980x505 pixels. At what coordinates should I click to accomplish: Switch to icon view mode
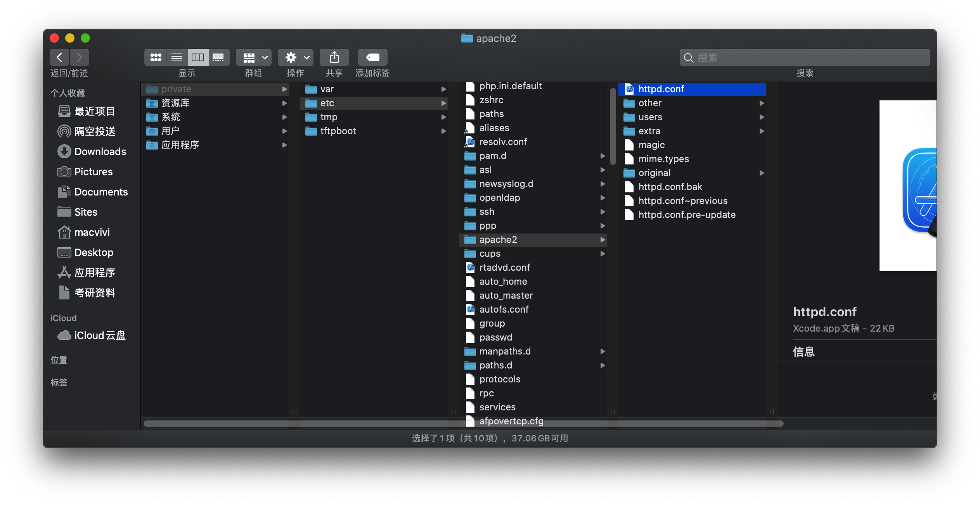pyautogui.click(x=156, y=57)
